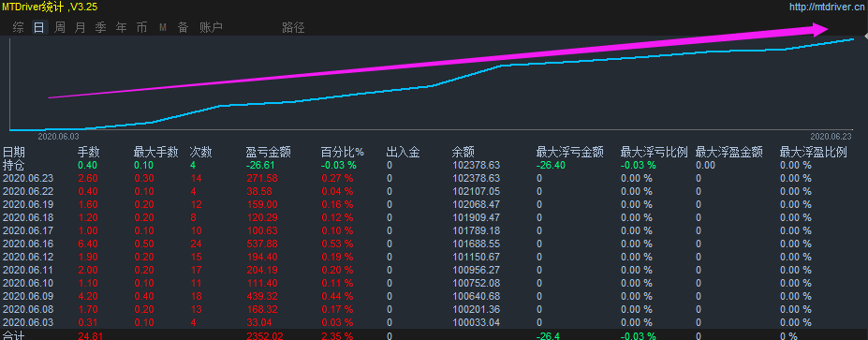Viewport: 868px width, 340px height.
Task: Open the 币 currency tab
Action: coord(141,28)
